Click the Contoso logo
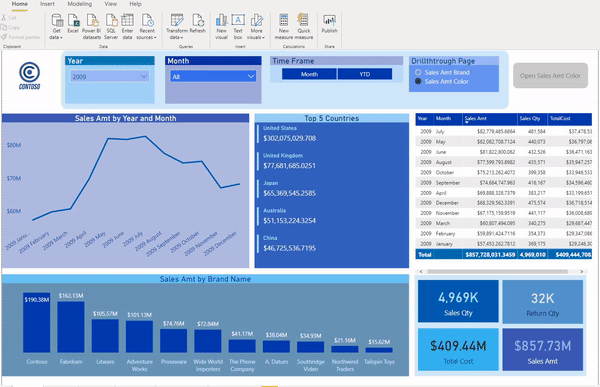 click(x=29, y=76)
